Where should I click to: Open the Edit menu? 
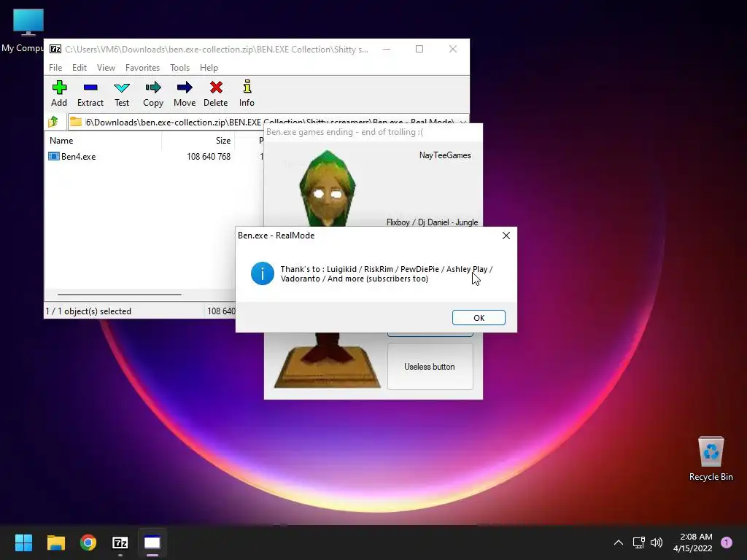pos(79,68)
